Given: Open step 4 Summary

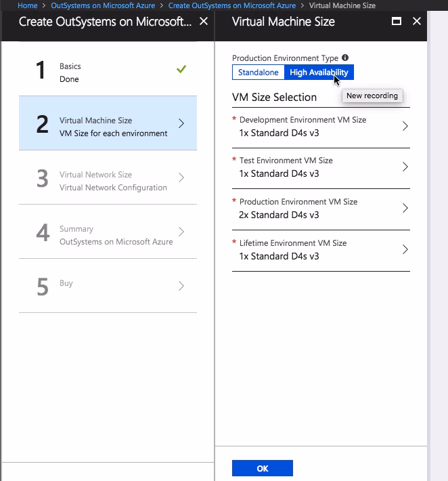Looking at the screenshot, I should pos(108,232).
